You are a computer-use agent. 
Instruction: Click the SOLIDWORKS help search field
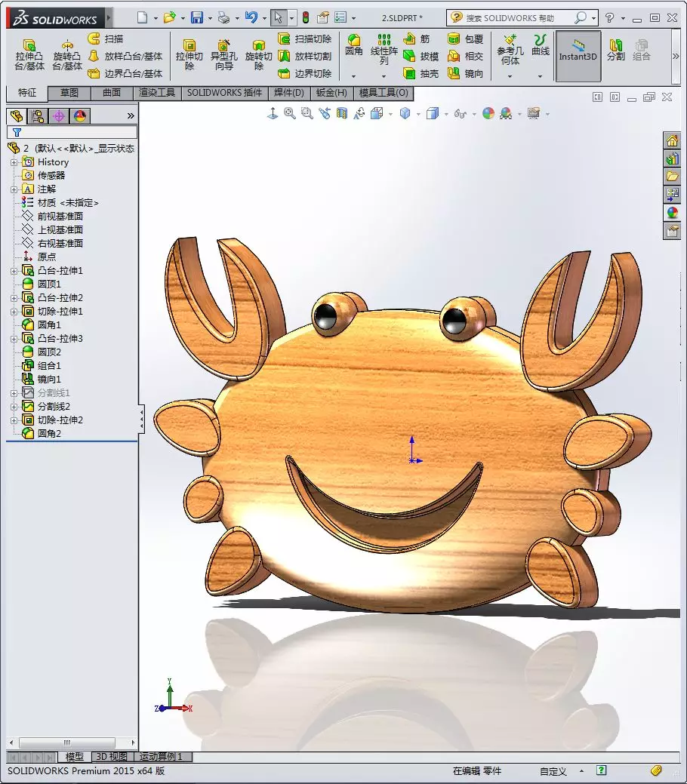(x=518, y=18)
